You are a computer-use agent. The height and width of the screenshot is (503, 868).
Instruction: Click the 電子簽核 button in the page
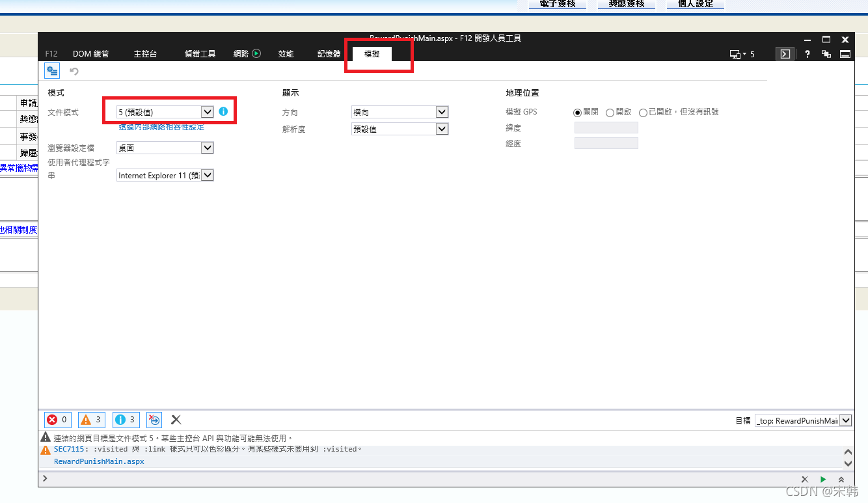pos(558,4)
